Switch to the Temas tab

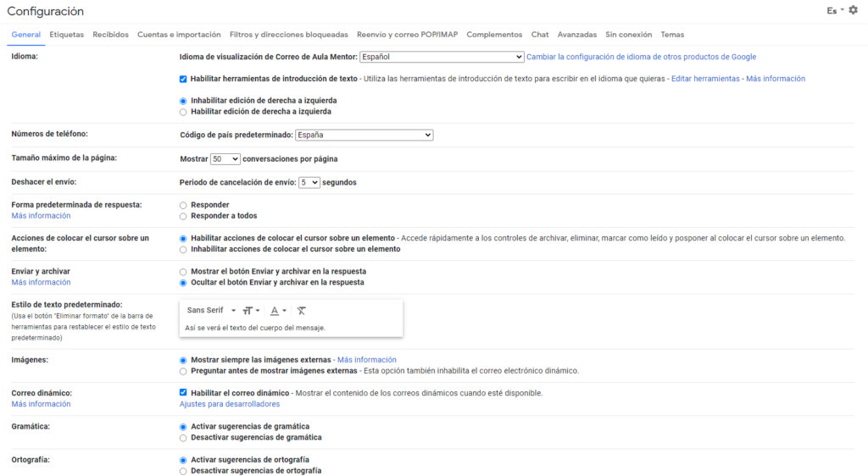coord(672,35)
